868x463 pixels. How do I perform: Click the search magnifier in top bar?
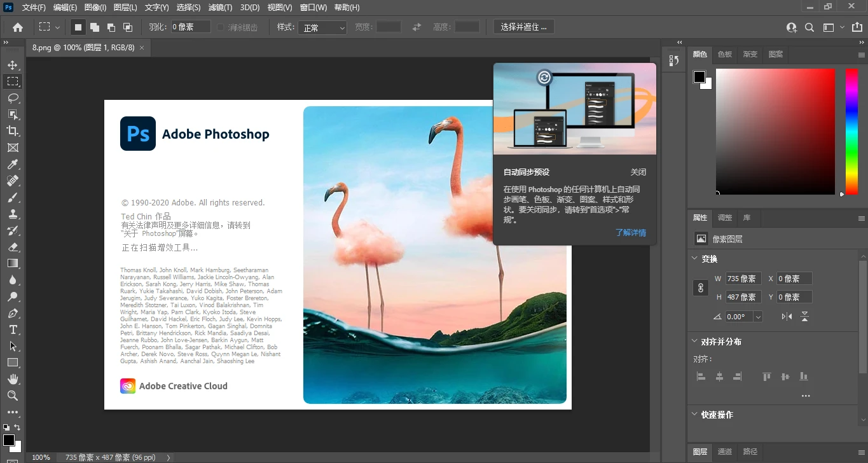click(809, 27)
